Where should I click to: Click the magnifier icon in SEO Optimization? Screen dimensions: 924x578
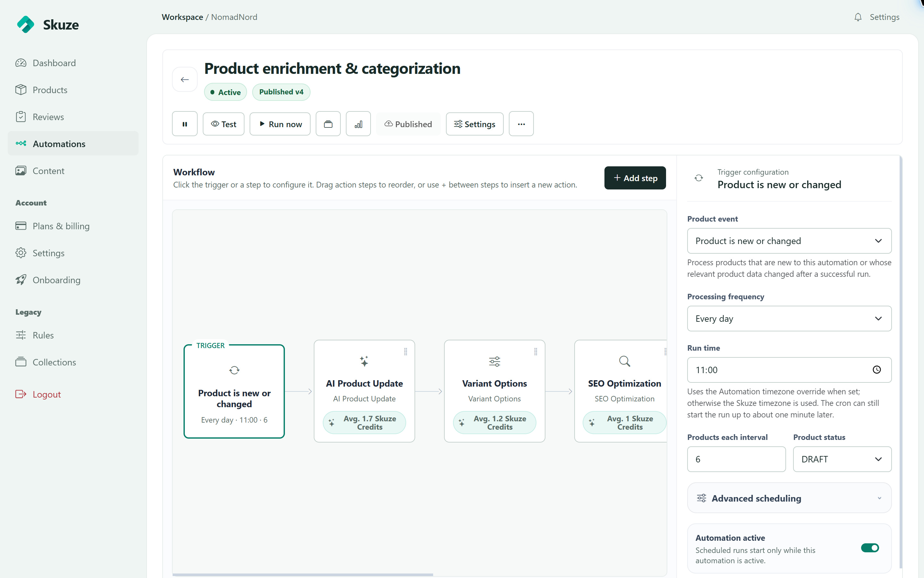pos(624,361)
